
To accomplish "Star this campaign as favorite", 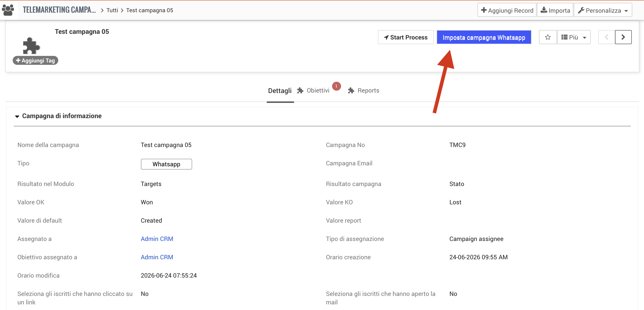I will click(x=547, y=37).
